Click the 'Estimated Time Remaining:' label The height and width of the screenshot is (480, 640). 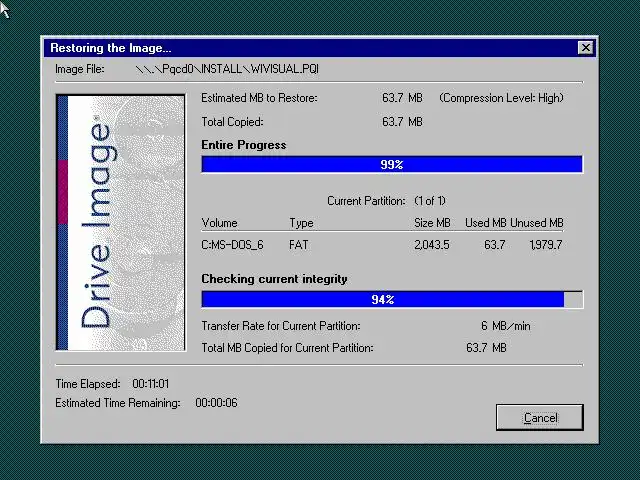(x=118, y=403)
